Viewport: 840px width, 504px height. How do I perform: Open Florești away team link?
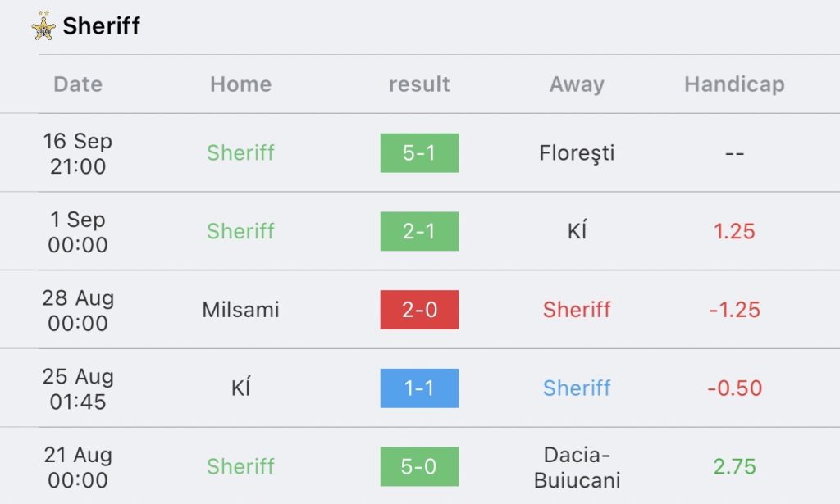577,153
